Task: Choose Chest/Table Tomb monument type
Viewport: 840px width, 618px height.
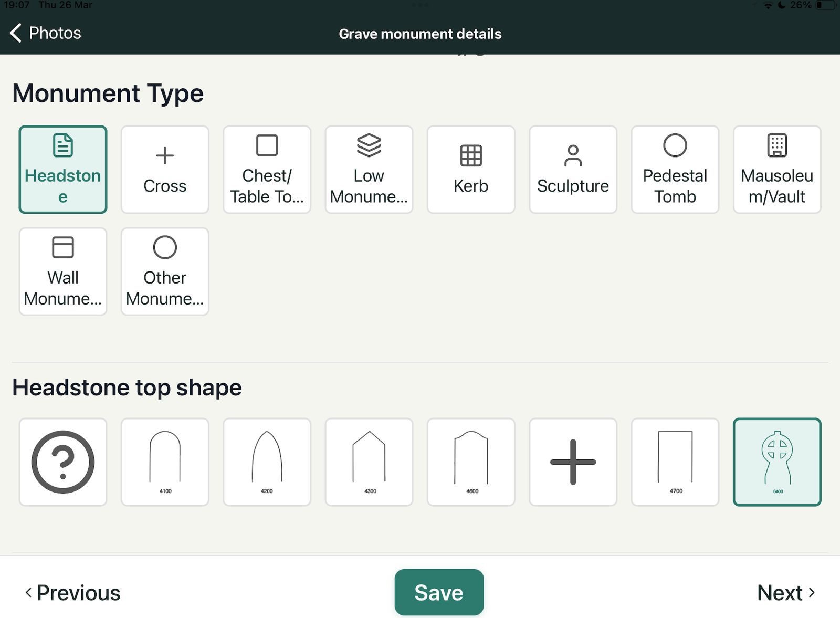Action: click(267, 170)
